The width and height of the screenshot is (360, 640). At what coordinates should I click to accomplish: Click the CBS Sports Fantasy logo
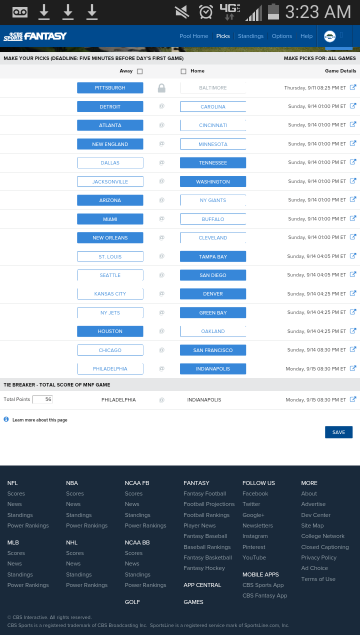pyautogui.click(x=35, y=36)
